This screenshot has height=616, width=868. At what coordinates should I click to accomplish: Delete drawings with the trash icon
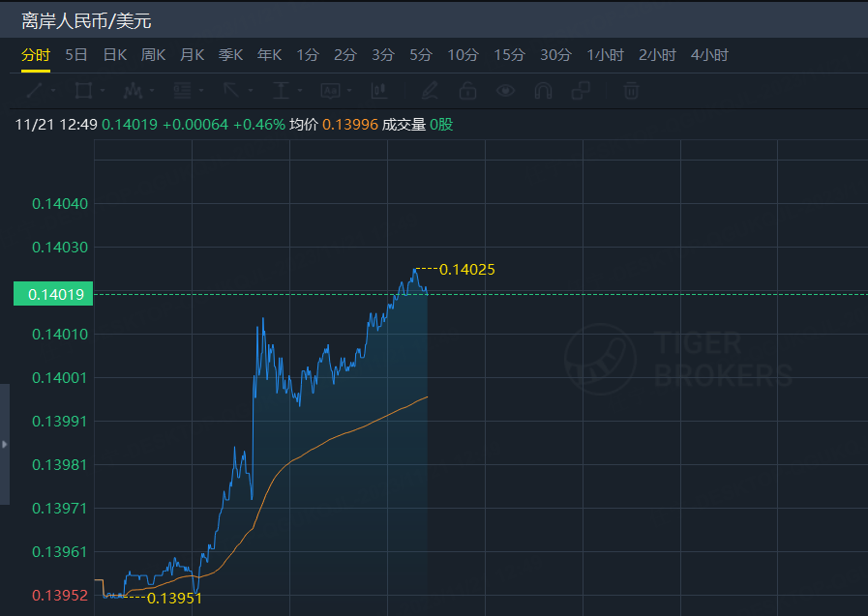tap(631, 90)
